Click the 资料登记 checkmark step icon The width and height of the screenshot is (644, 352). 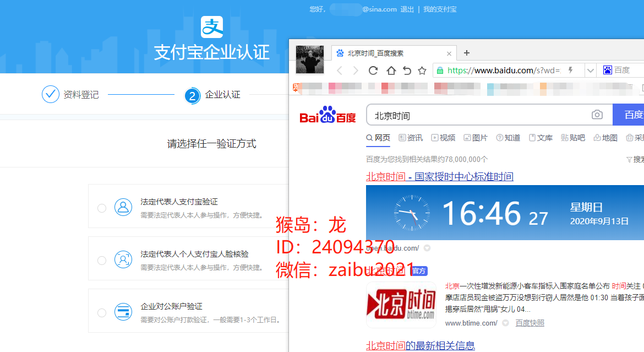51,94
